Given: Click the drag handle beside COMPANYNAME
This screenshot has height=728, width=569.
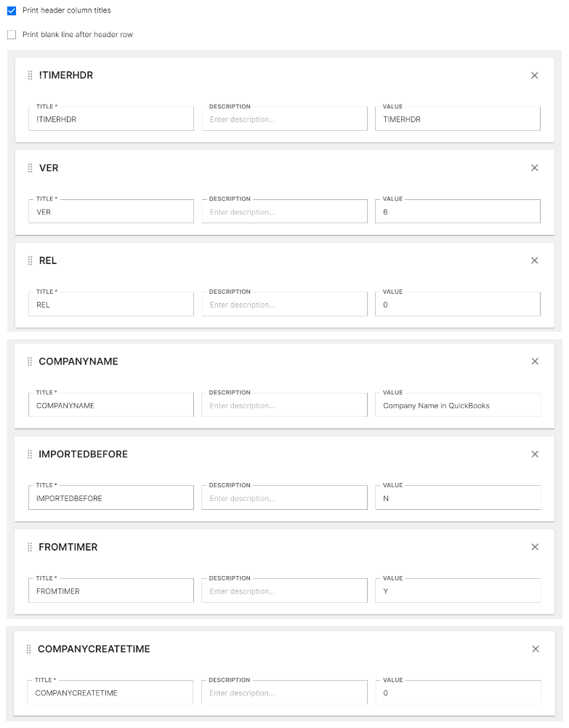Looking at the screenshot, I should tap(30, 361).
